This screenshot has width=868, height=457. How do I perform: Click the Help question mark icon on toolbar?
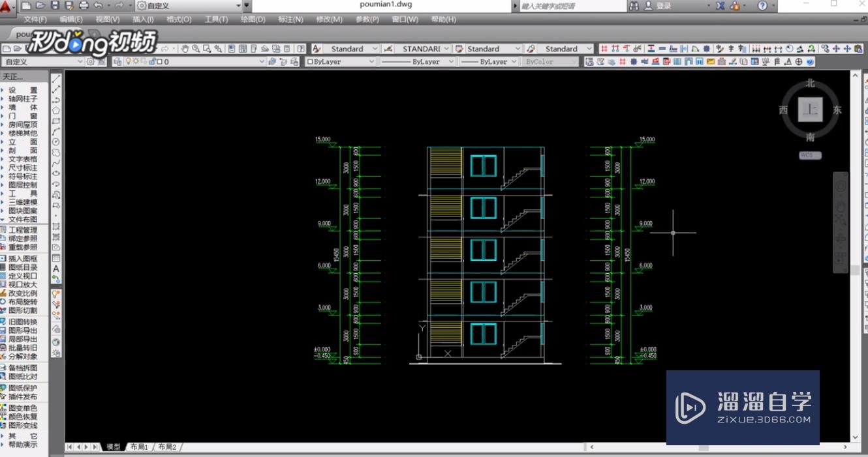point(300,48)
